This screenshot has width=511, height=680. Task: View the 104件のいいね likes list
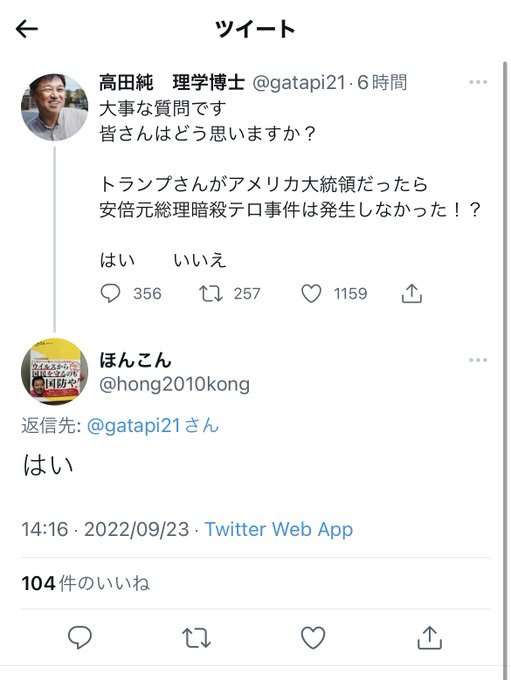tap(85, 583)
